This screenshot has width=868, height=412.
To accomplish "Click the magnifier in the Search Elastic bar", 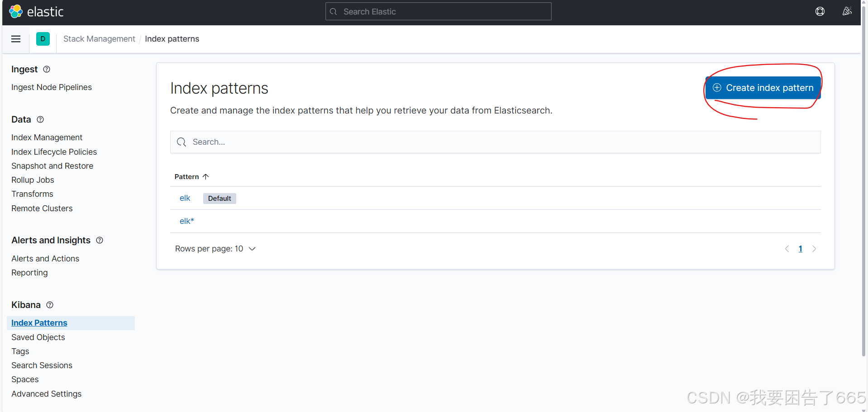I will click(333, 11).
